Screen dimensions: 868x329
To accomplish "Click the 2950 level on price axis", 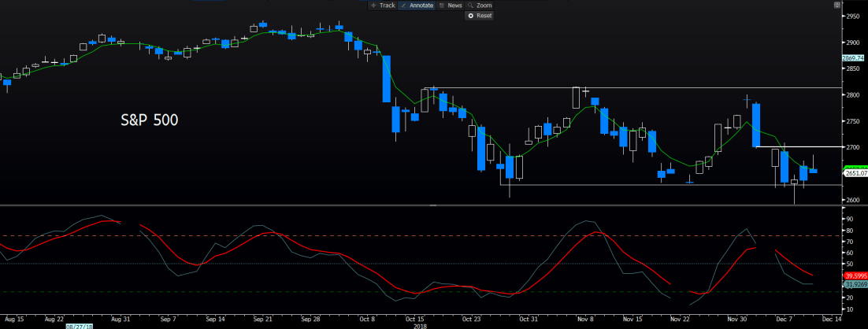I will [x=852, y=16].
